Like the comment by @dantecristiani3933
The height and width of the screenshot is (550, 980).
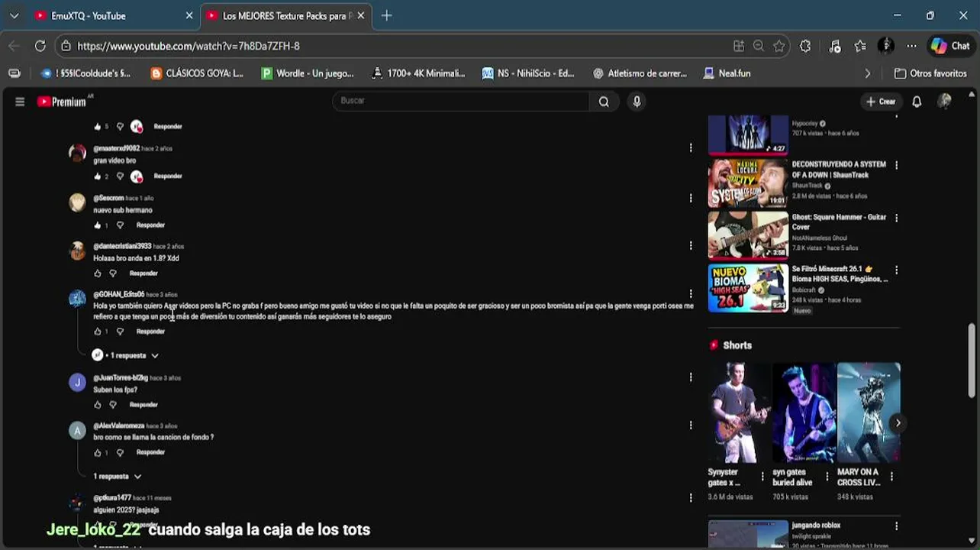pyautogui.click(x=97, y=273)
